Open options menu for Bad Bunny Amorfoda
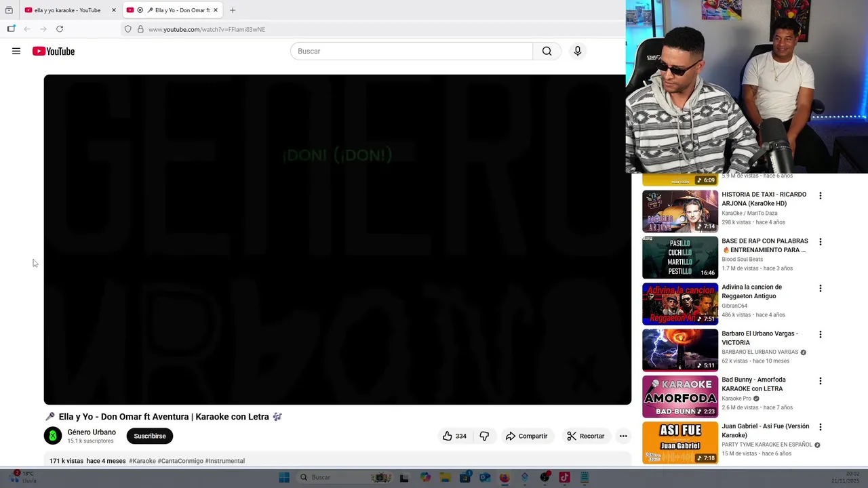This screenshot has height=488, width=868. pyautogui.click(x=821, y=381)
